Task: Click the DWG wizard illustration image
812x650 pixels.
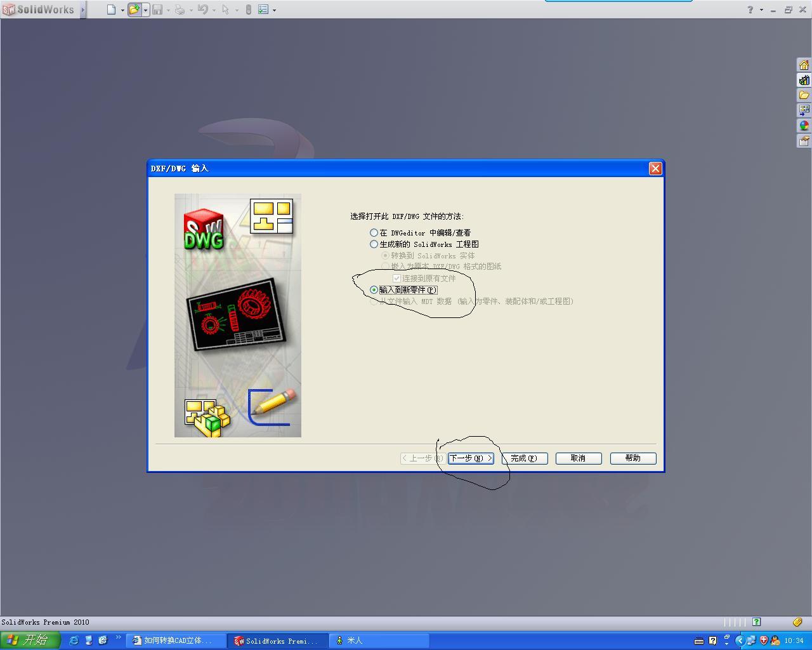Action: pyautogui.click(x=238, y=315)
